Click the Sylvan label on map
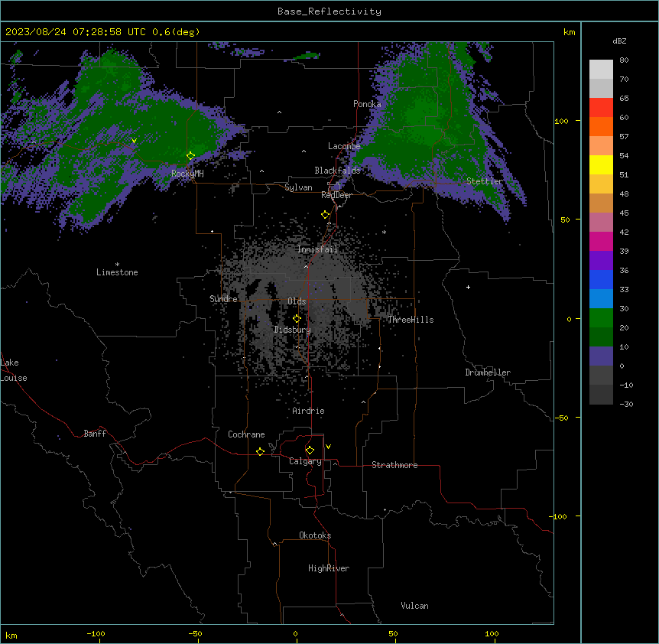 (298, 187)
